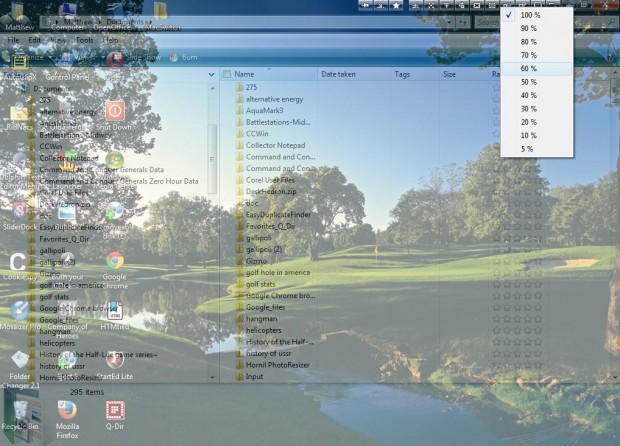The height and width of the screenshot is (446, 620).
Task: Open the Company of Heroes desktop shortcut
Action: 67,320
